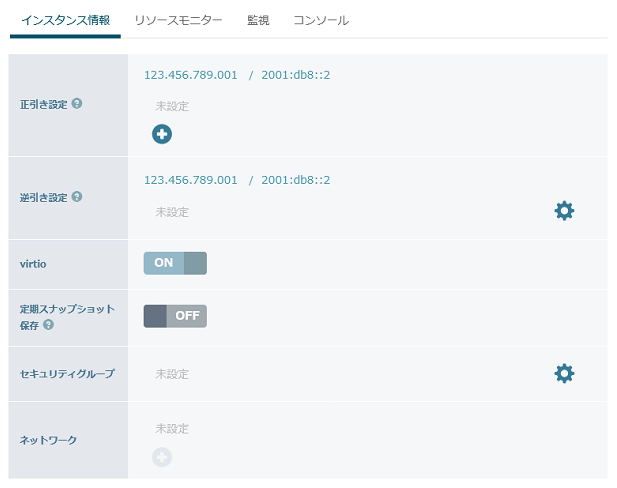Click the greyed plus icon in ネットワーク row

coord(162,457)
